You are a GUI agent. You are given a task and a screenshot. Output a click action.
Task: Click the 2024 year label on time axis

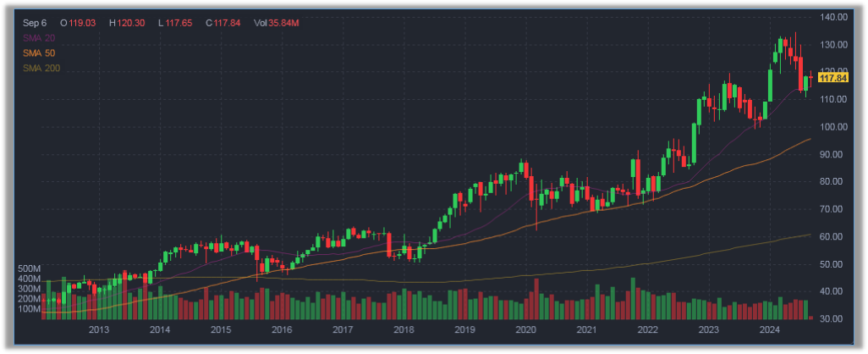pyautogui.click(x=769, y=331)
